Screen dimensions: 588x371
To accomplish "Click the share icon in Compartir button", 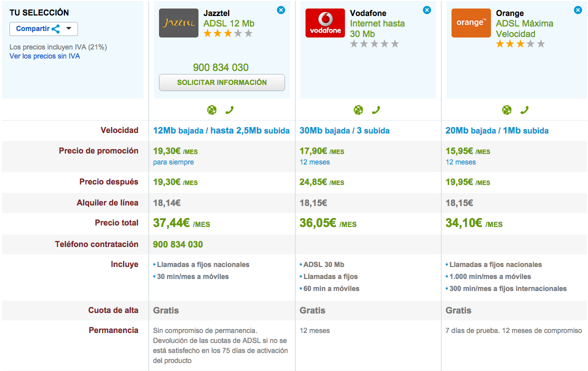I will [56, 29].
